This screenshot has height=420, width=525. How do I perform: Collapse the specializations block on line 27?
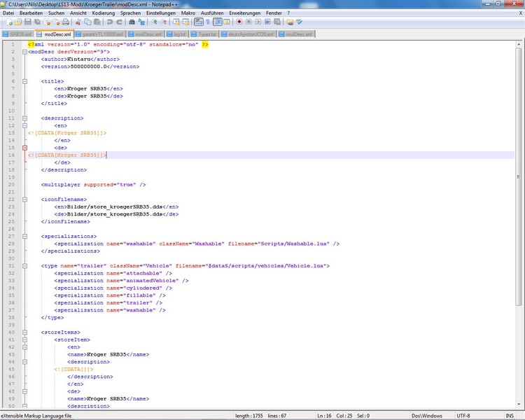click(24, 237)
